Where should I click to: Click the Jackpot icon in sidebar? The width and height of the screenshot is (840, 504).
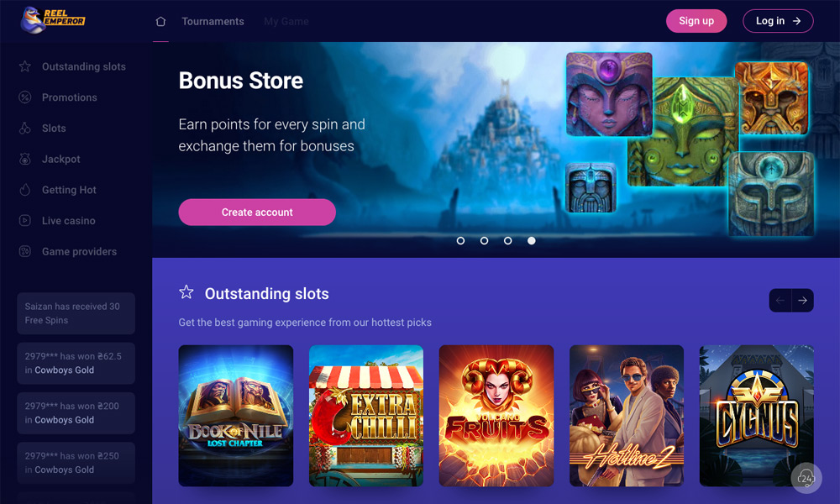point(24,159)
